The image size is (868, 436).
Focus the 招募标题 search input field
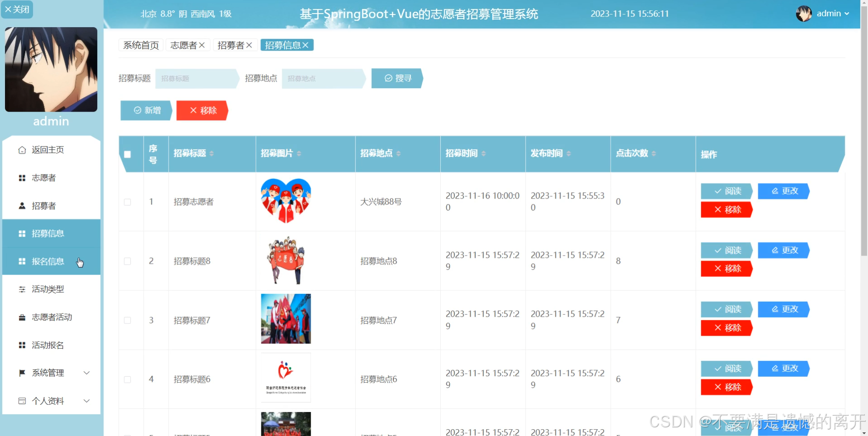point(197,79)
